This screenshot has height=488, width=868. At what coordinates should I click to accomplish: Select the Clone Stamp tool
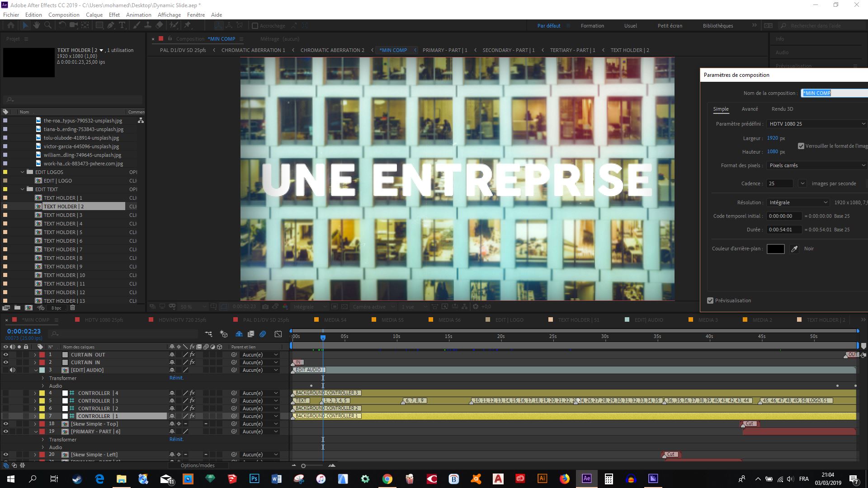tap(148, 25)
